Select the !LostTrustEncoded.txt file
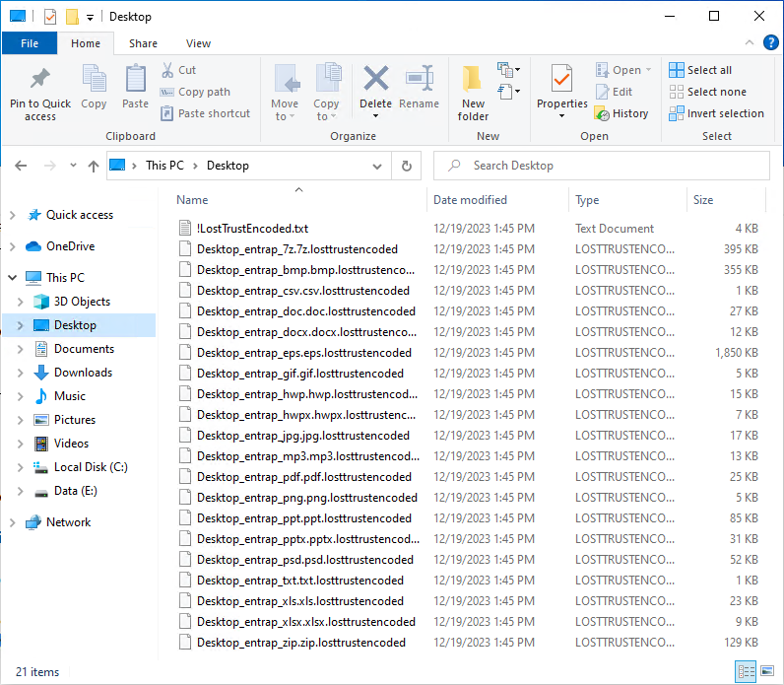Viewport: 784px width, 685px height. tap(469, 229)
